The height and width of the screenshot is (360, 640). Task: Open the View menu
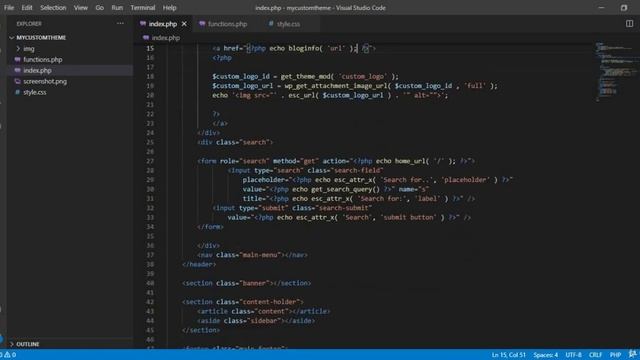click(x=81, y=8)
